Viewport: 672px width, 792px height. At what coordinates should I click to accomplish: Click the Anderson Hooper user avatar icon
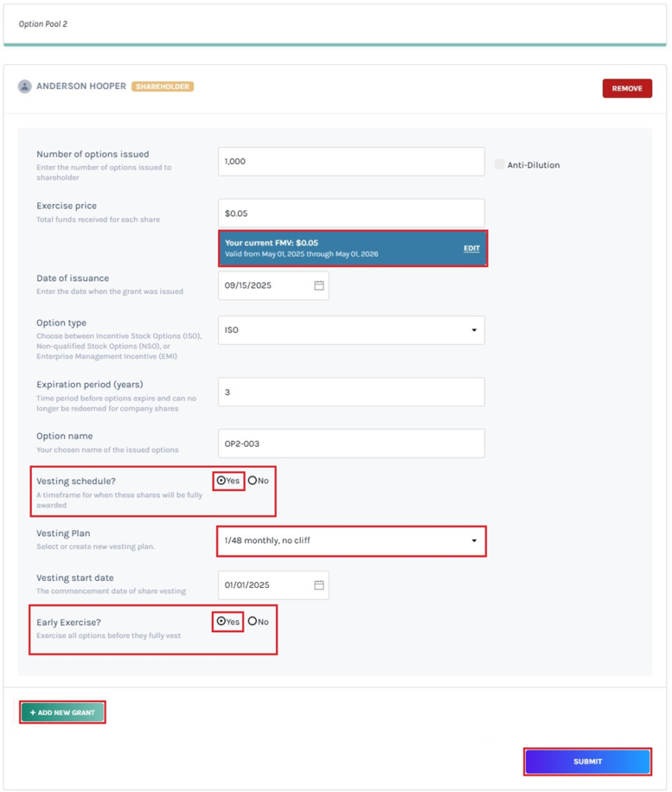(25, 87)
